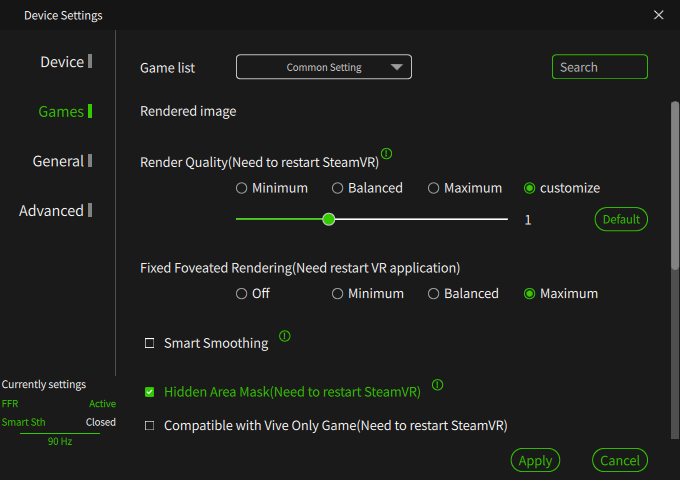Click the Render Quality info icon
This screenshot has height=480, width=680.
tap(387, 154)
